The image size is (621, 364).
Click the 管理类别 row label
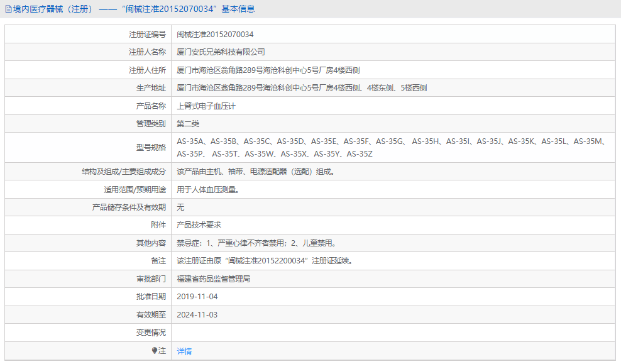point(151,124)
